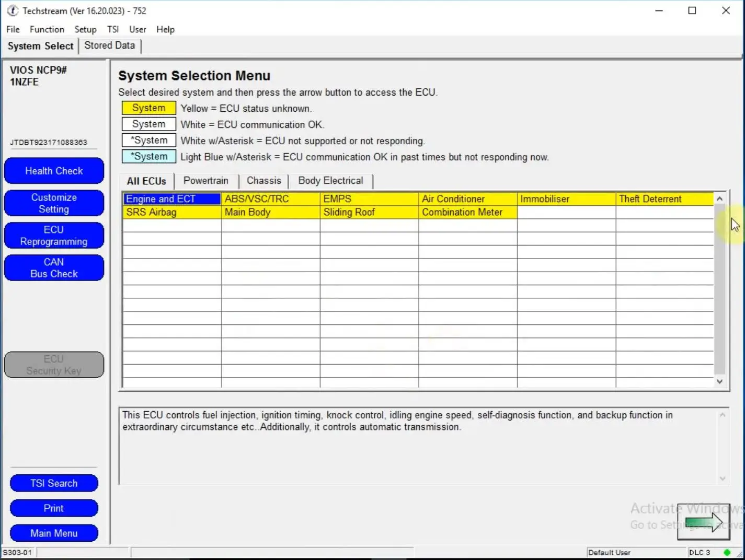Screen dimensions: 745x560
Task: Launch the CAN Bus Check
Action: 54,268
